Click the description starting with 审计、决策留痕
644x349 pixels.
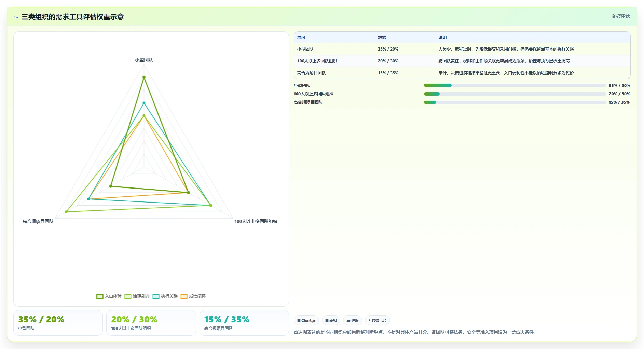tap(506, 73)
